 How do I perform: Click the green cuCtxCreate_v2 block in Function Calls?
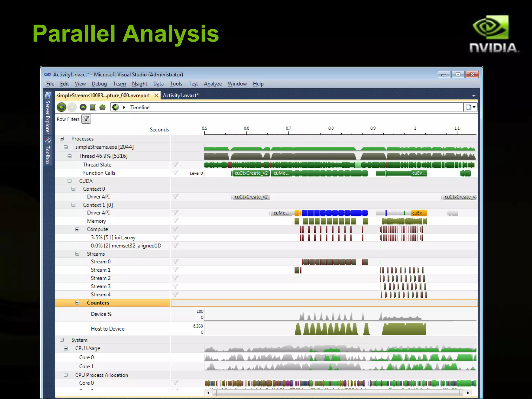(251, 173)
